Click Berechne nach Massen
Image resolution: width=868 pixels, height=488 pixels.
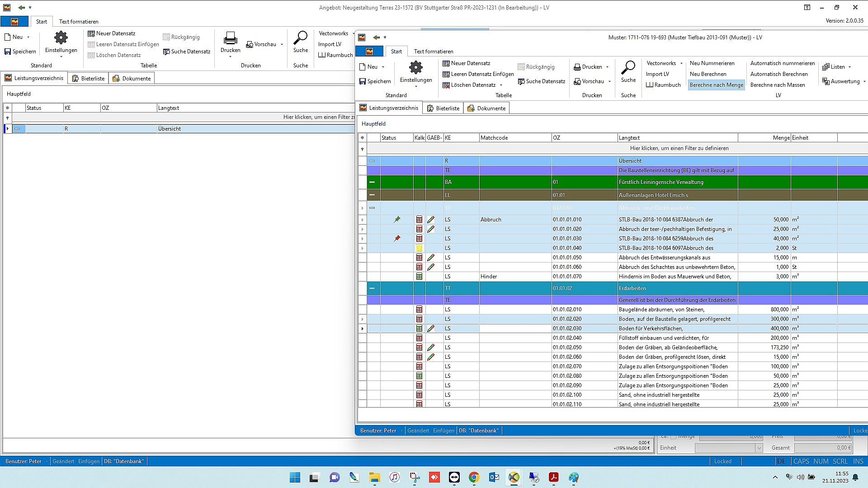click(778, 85)
